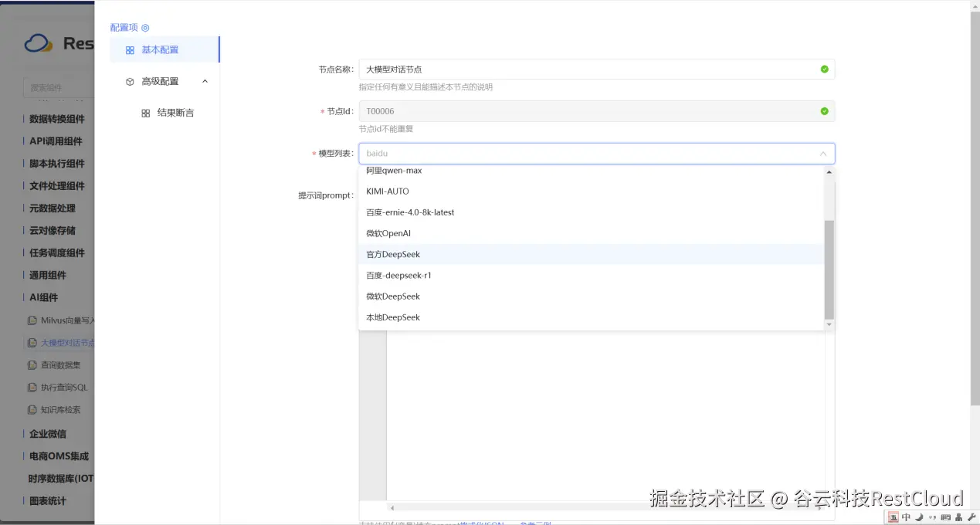
Task: Click the page vertical scrollbar thumb
Action: [975, 207]
